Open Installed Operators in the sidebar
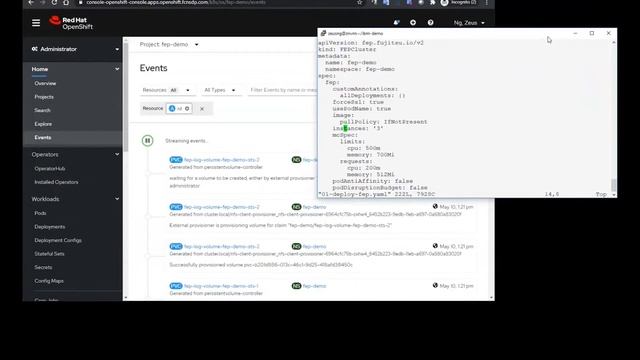Image resolution: width=640 pixels, height=360 pixels. [x=56, y=182]
